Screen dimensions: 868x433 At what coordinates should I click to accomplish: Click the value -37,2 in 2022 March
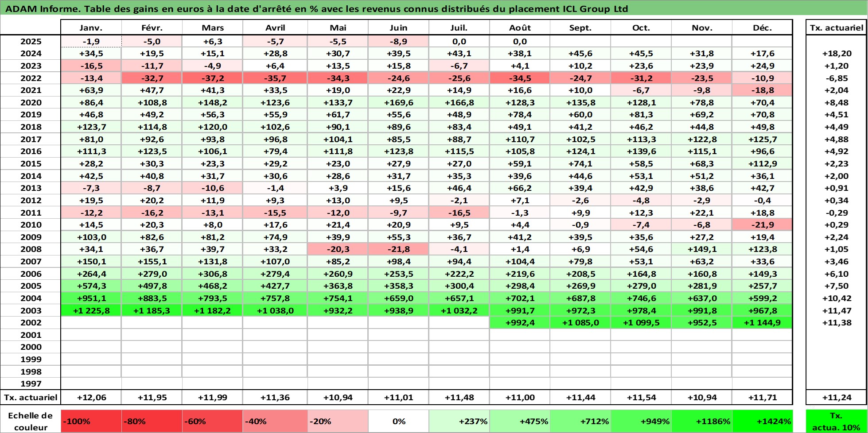click(212, 78)
